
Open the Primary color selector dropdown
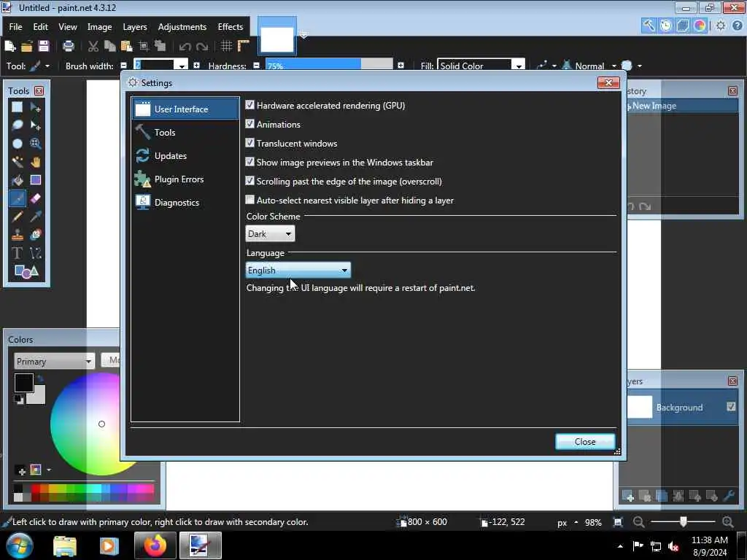pos(54,362)
